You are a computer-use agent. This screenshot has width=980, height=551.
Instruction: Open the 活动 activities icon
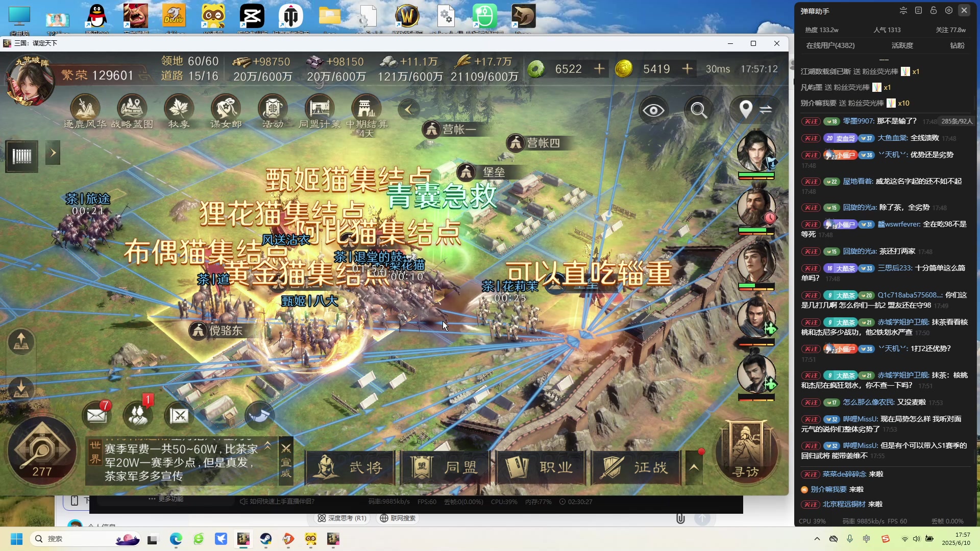(x=273, y=111)
